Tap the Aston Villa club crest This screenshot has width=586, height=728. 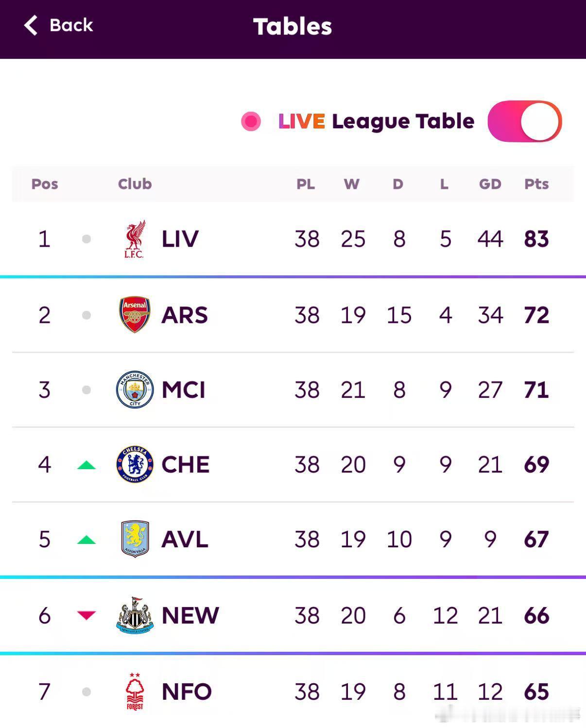tap(135, 539)
